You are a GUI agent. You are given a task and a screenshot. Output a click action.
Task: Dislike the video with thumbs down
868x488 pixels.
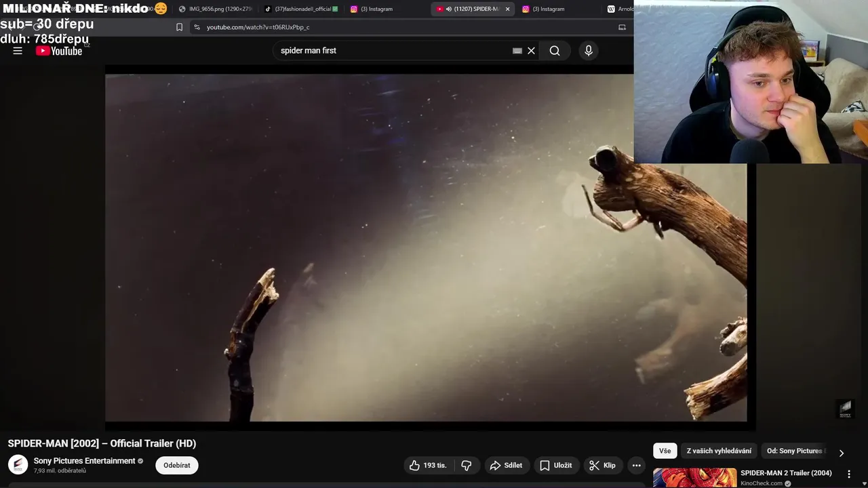pyautogui.click(x=467, y=465)
